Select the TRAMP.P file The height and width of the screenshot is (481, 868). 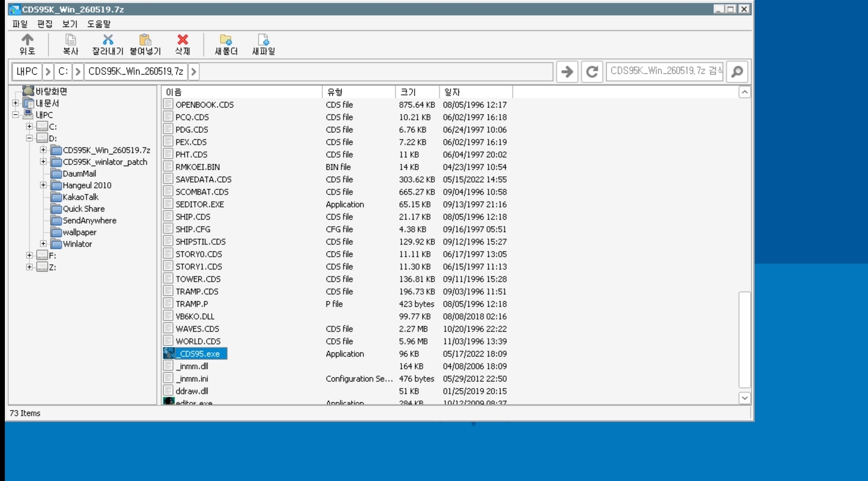(192, 304)
